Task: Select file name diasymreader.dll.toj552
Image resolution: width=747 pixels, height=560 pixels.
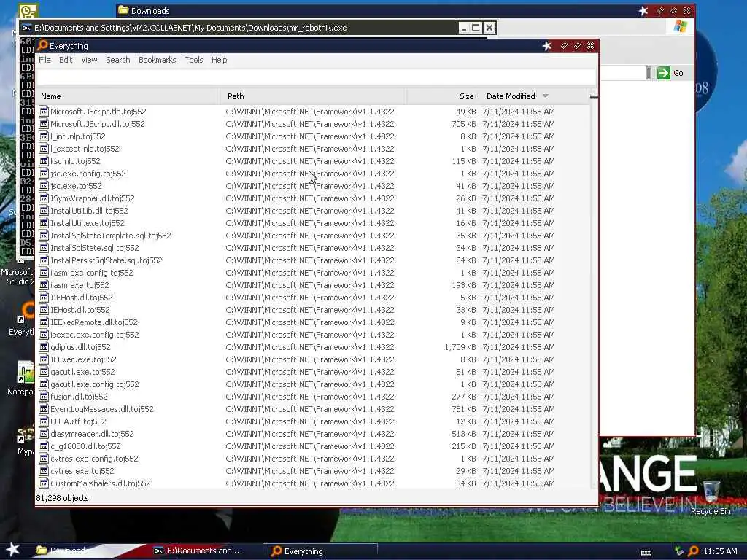Action: pyautogui.click(x=93, y=434)
